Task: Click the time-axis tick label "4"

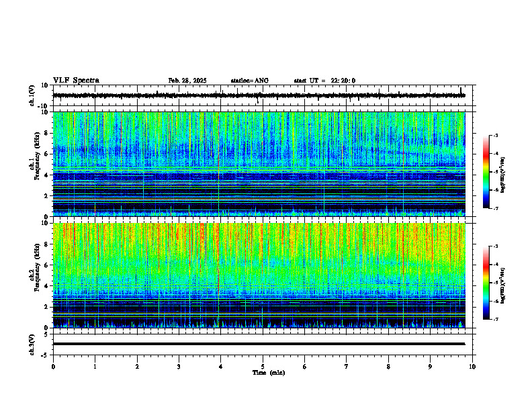Action: [x=220, y=367]
